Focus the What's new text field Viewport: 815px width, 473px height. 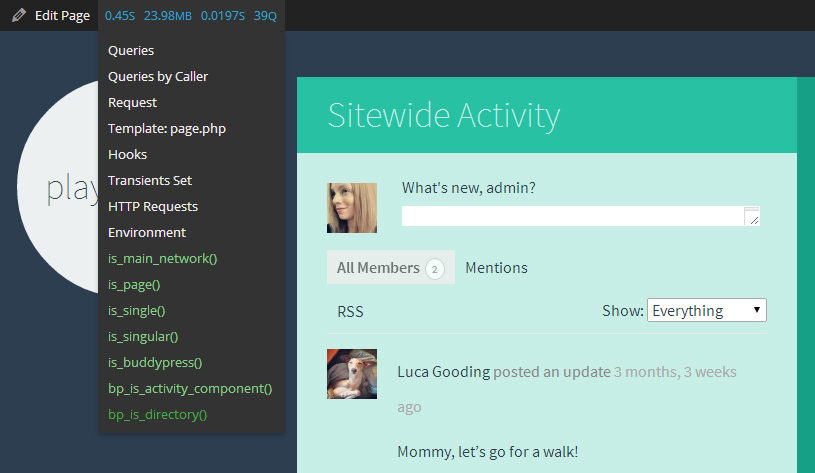(x=580, y=216)
